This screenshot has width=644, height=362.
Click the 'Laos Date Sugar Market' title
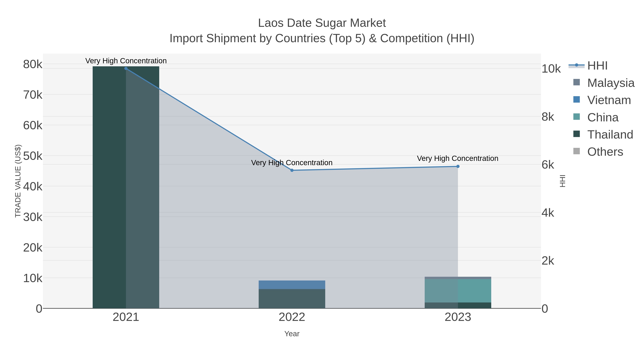click(x=322, y=23)
